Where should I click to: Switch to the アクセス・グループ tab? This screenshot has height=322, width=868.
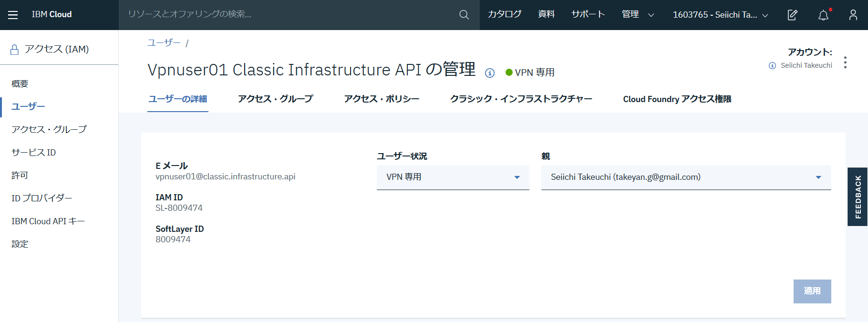tap(276, 99)
